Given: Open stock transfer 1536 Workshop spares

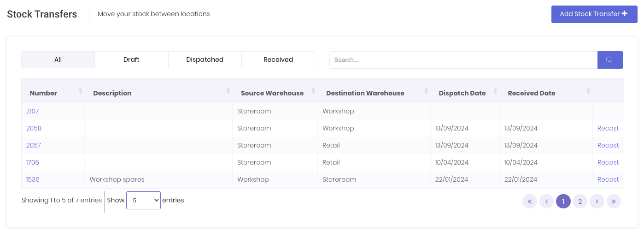Looking at the screenshot, I should (x=33, y=179).
